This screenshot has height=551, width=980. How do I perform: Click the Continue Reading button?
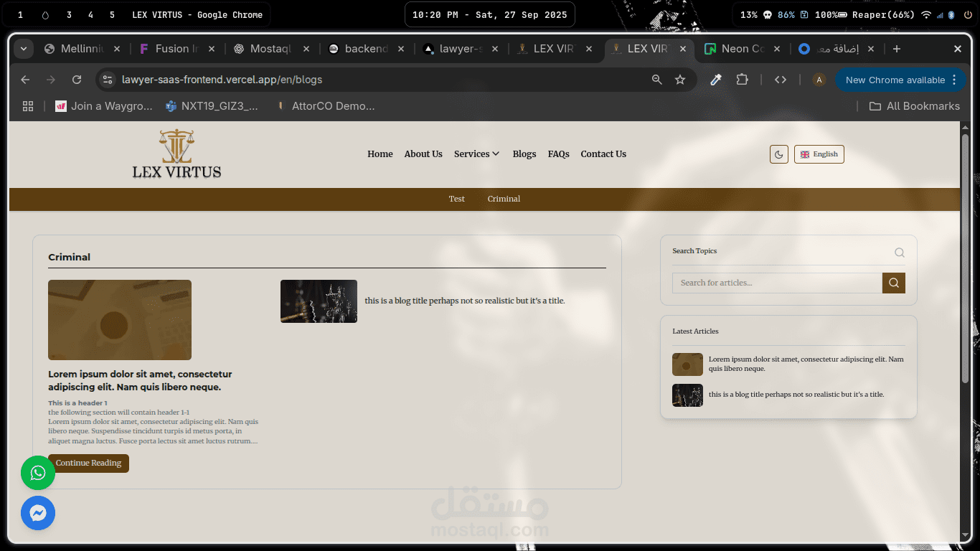[88, 463]
